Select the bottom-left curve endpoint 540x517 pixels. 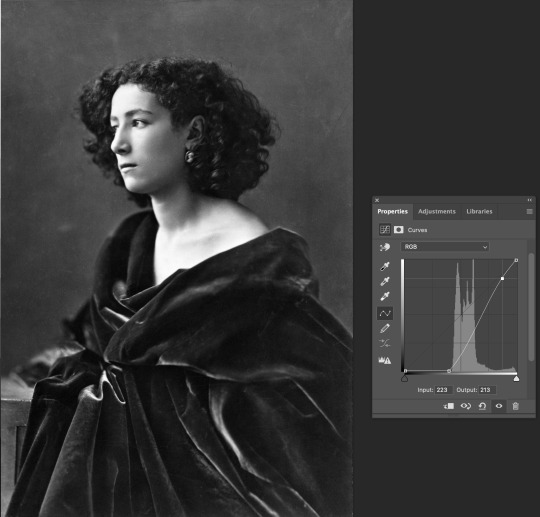[x=405, y=371]
